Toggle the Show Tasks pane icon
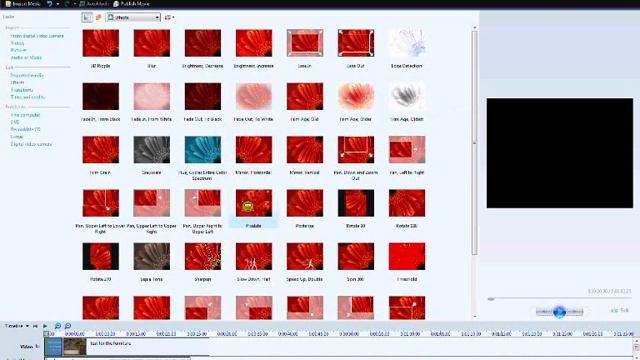 (x=87, y=17)
